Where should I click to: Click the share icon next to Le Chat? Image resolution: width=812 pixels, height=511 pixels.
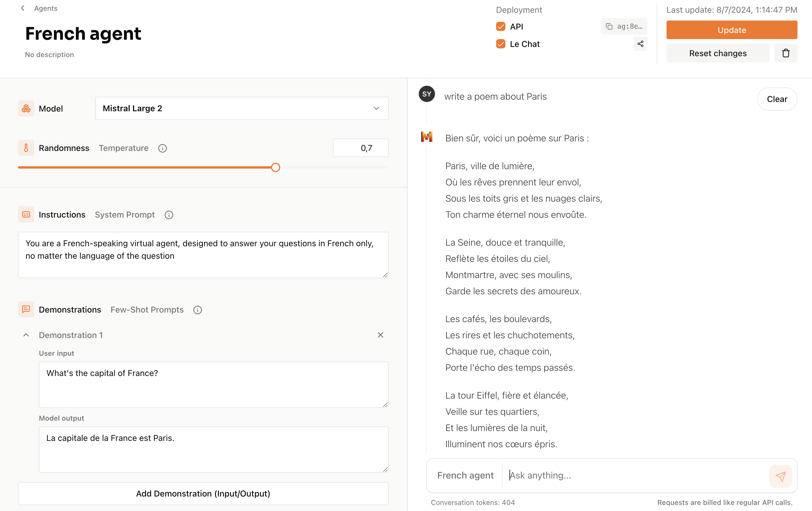pyautogui.click(x=640, y=44)
